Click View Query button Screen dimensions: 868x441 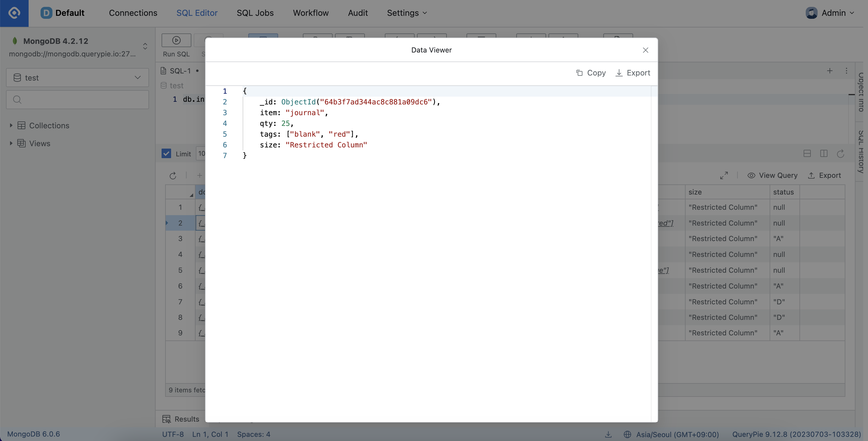(x=772, y=175)
